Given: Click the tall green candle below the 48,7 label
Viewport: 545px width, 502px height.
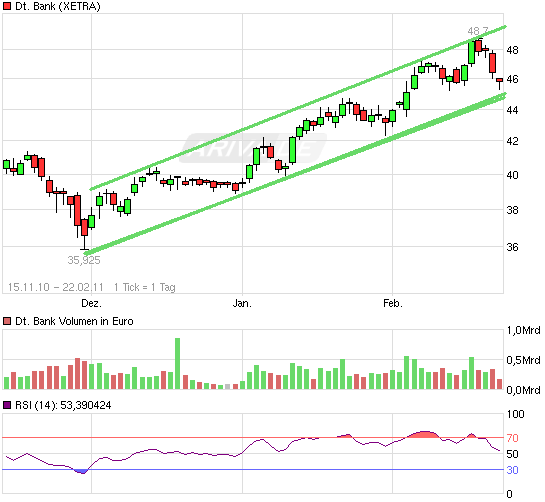Looking at the screenshot, I should pyautogui.click(x=471, y=52).
